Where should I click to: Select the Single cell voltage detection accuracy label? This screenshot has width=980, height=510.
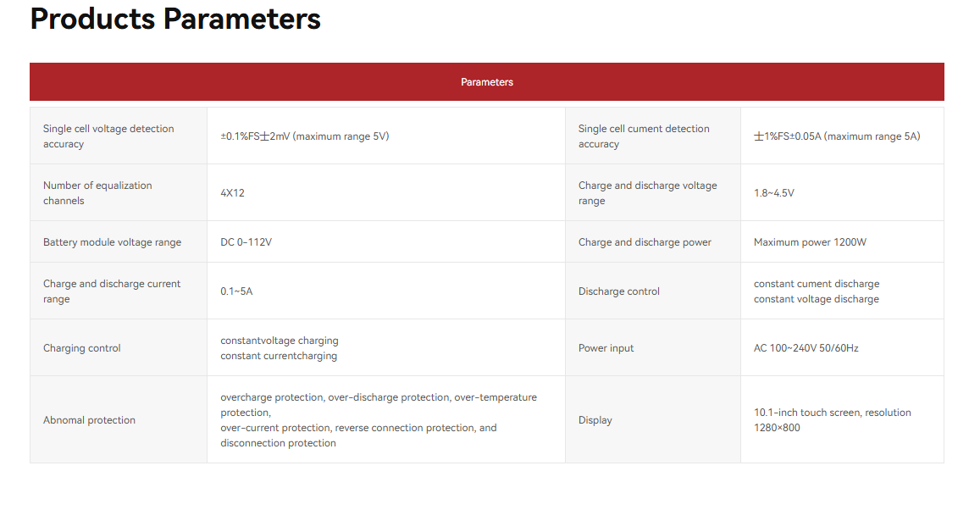click(x=108, y=136)
